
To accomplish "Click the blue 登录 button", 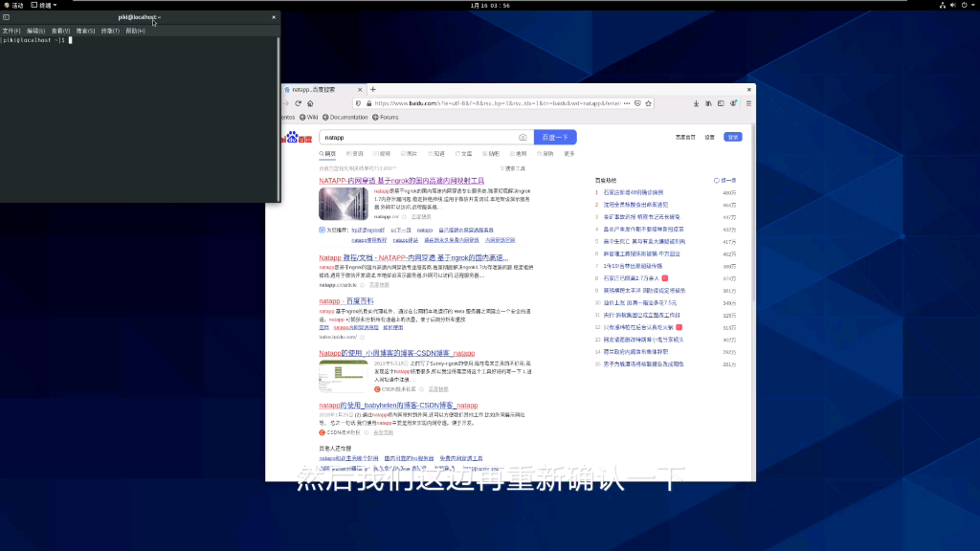I will pyautogui.click(x=732, y=137).
